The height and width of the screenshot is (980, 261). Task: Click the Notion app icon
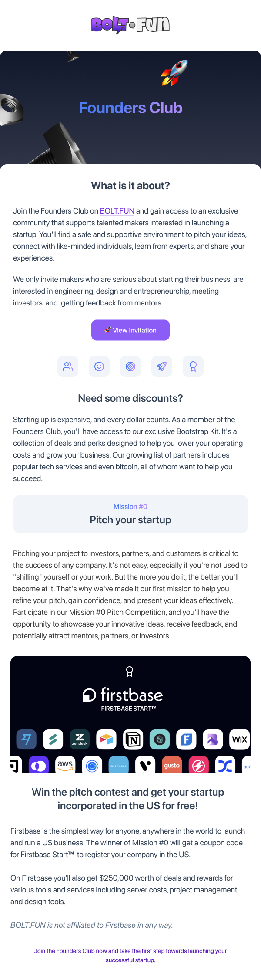pyautogui.click(x=133, y=739)
